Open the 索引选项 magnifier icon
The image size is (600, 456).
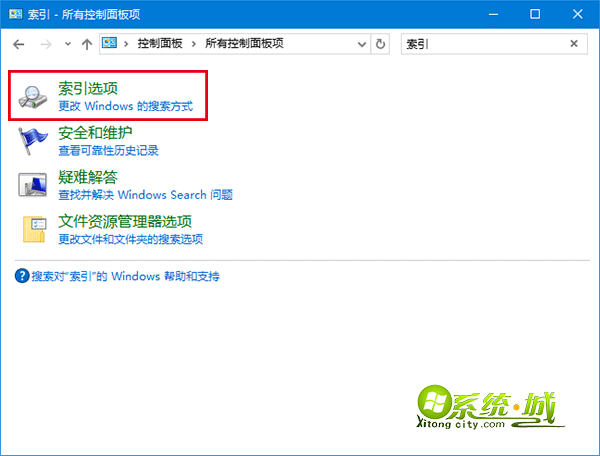[34, 97]
